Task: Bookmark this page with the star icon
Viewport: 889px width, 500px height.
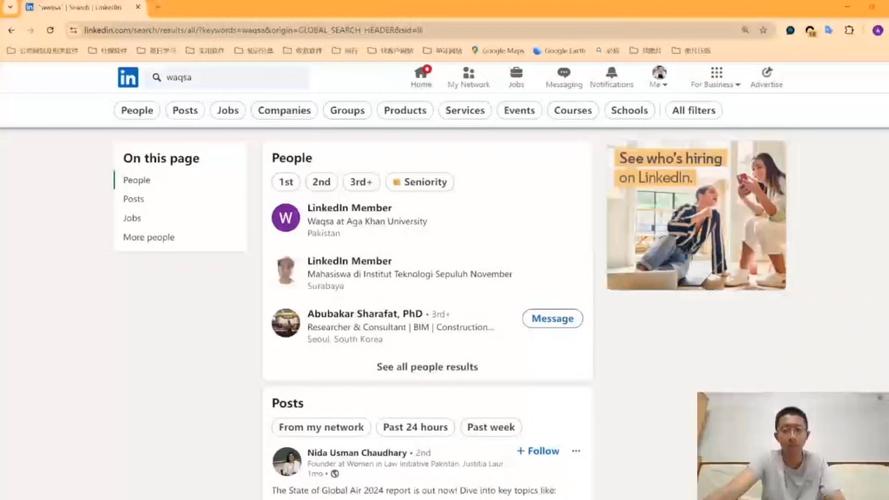Action: 763,30
